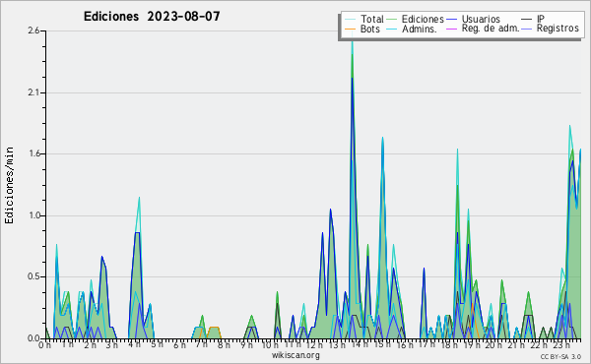Click the '10 h' x-axis label
The image size is (591, 364).
[270, 344]
